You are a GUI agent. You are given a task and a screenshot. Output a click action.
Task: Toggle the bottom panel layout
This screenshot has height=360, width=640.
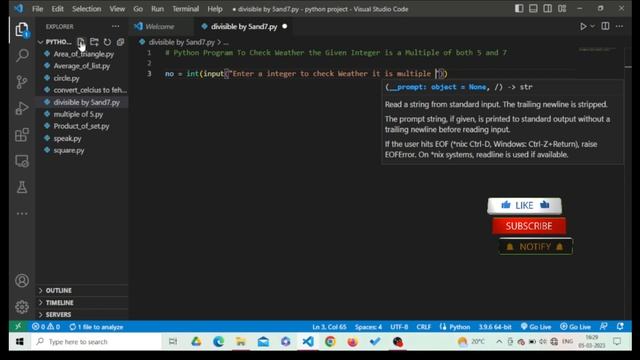pos(533,9)
